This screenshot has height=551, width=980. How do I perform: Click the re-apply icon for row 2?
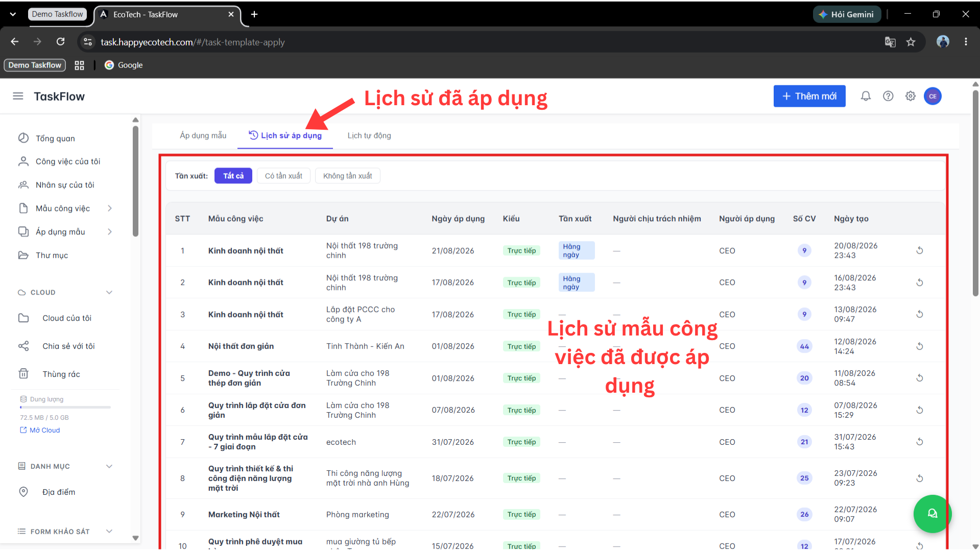(x=920, y=282)
